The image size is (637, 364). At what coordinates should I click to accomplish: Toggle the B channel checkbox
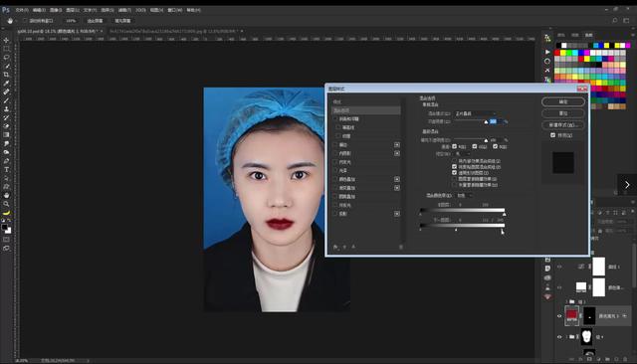tap(495, 146)
